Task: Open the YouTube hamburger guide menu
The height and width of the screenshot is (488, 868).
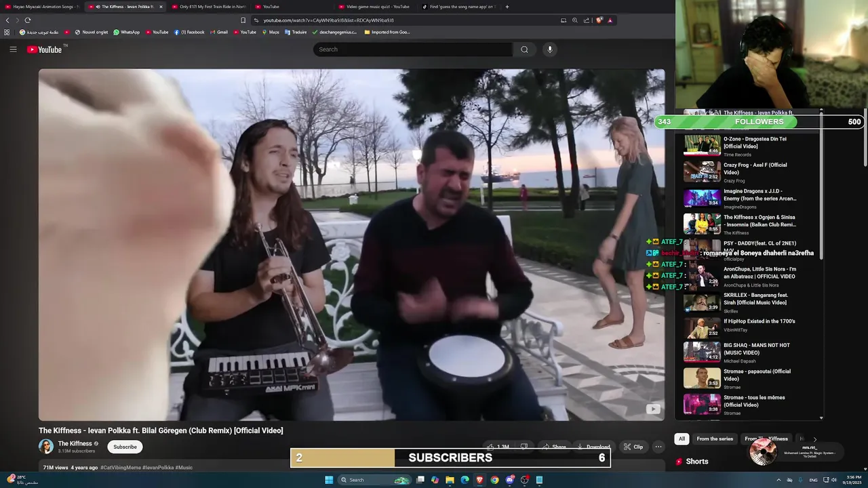Action: (13, 49)
